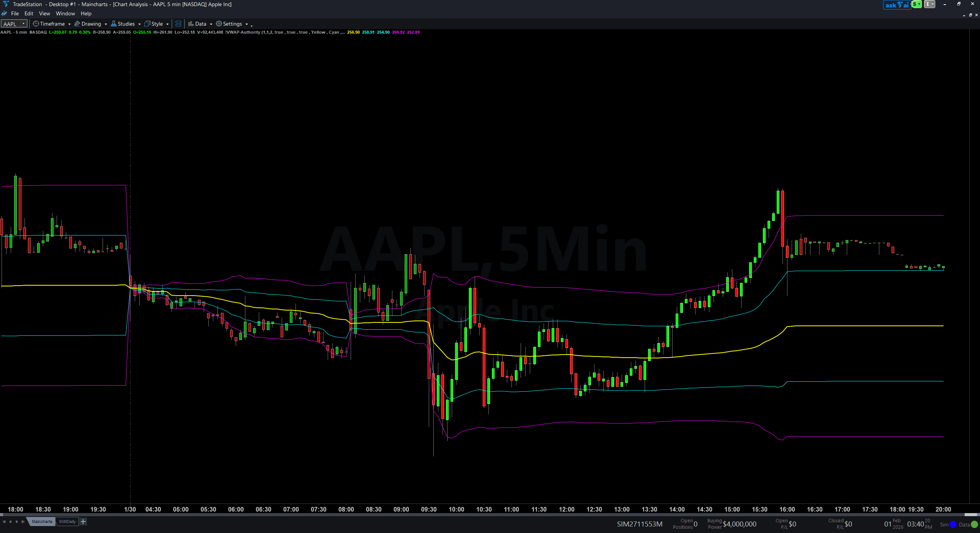
Task: Click the Buying Power $4,000,000 field
Action: [x=739, y=524]
